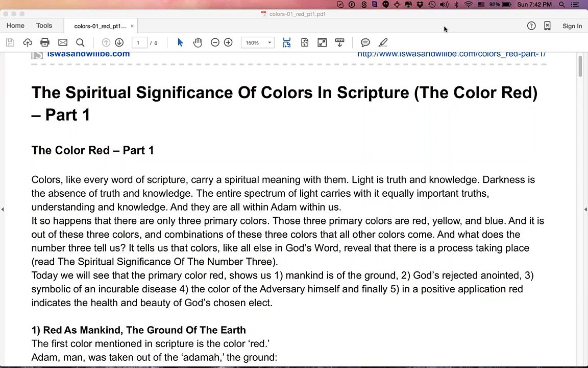Print the document using printer icon
588x368 pixels.
44,42
